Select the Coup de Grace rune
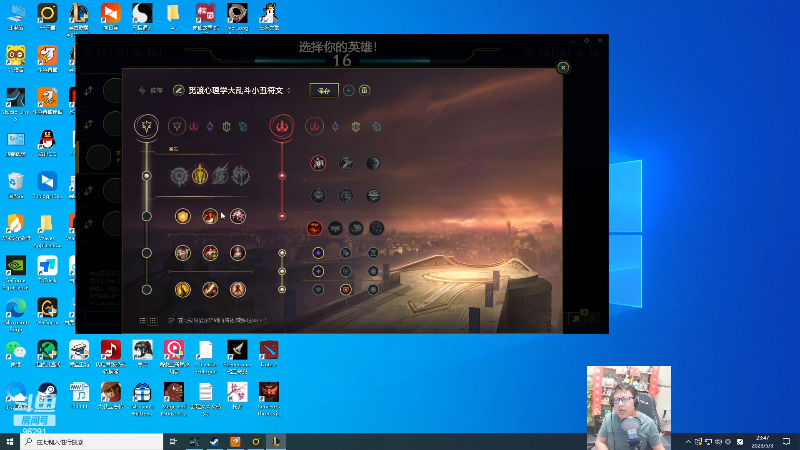 click(183, 290)
